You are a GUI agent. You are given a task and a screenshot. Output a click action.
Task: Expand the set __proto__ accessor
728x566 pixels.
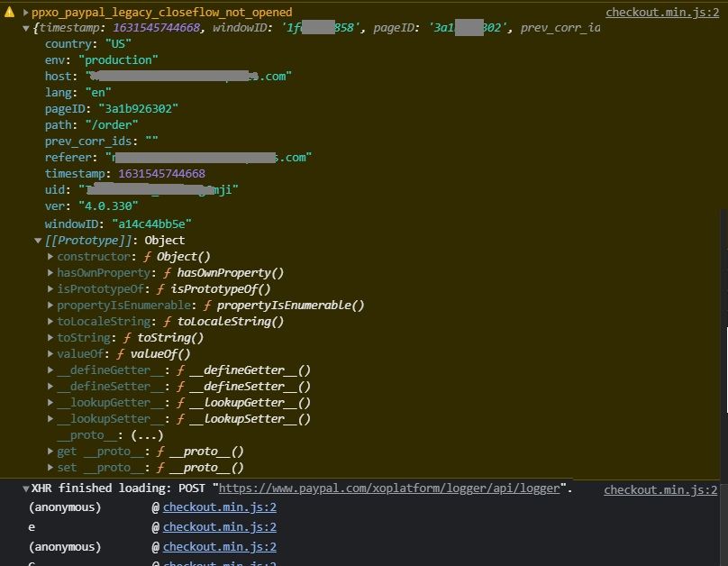coord(50,468)
